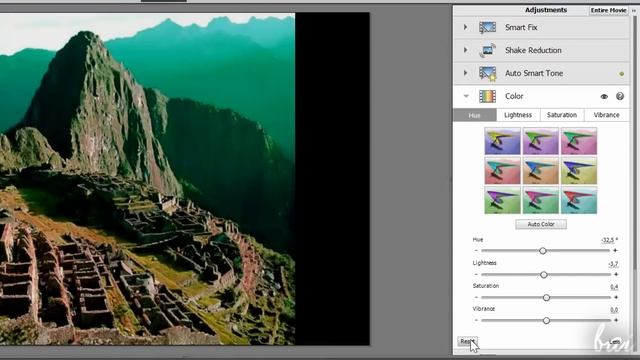Click the Smart Fix filmstrip icon

coord(487,27)
